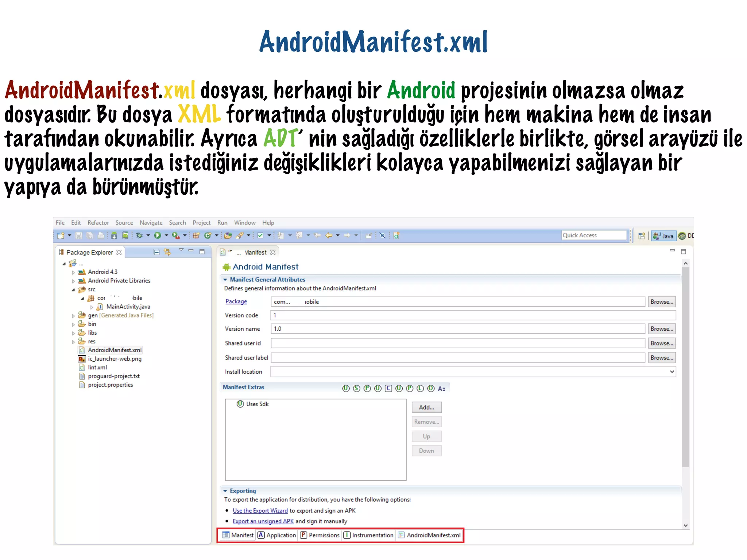Open dropdown arrow next to Run button

tap(166, 236)
